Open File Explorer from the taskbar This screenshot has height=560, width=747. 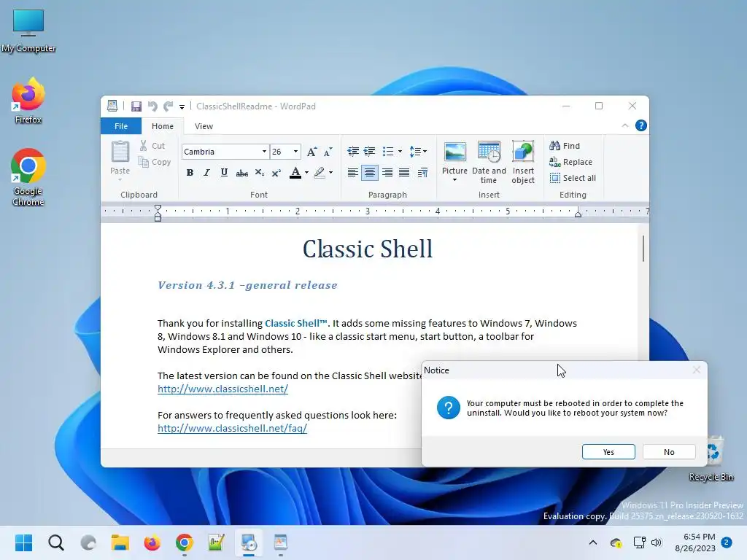click(120, 542)
